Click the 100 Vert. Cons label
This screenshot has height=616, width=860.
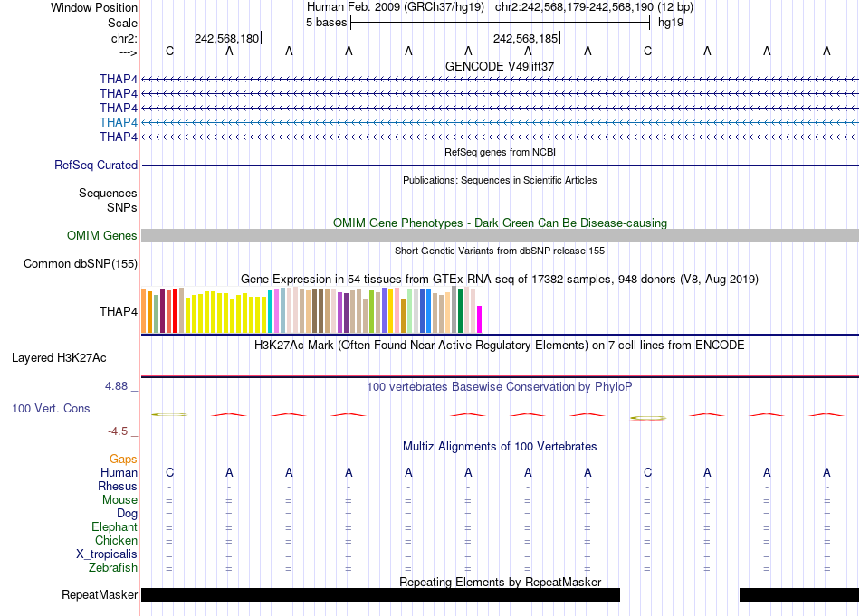pos(51,408)
